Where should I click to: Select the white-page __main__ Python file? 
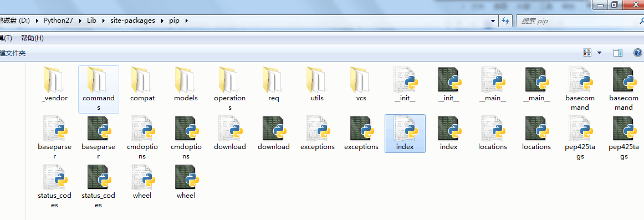[x=493, y=84]
